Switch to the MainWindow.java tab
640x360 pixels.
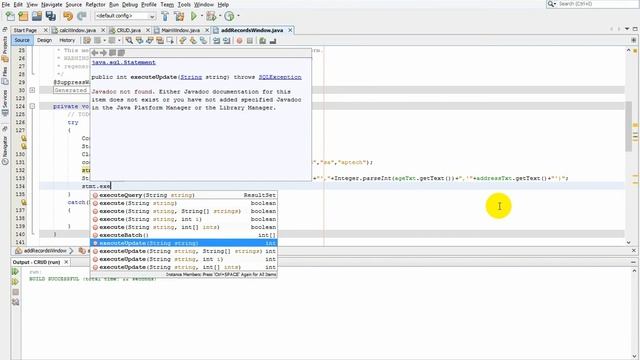[180, 30]
